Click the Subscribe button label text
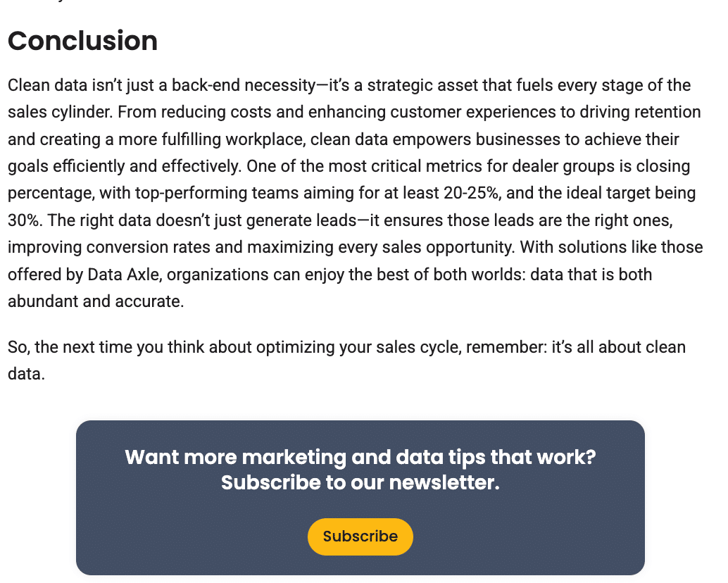 (x=360, y=536)
